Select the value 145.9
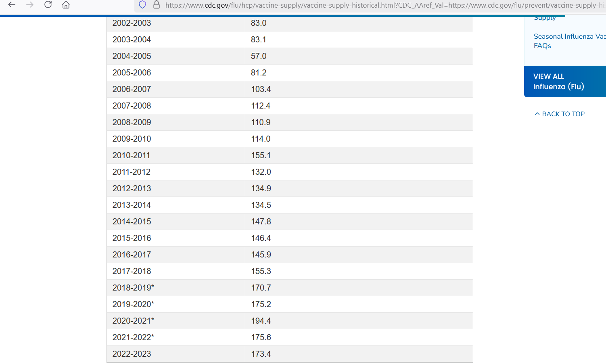The image size is (606, 364). [261, 255]
